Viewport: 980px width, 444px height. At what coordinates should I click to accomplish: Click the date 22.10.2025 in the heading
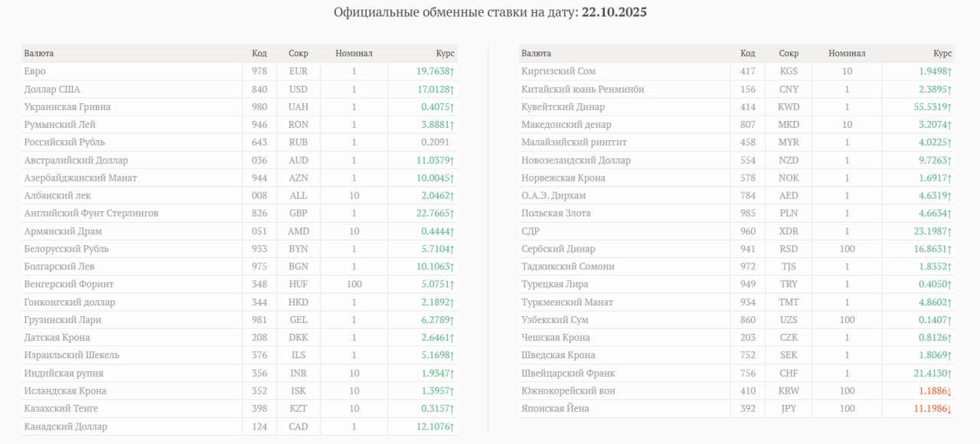point(614,13)
